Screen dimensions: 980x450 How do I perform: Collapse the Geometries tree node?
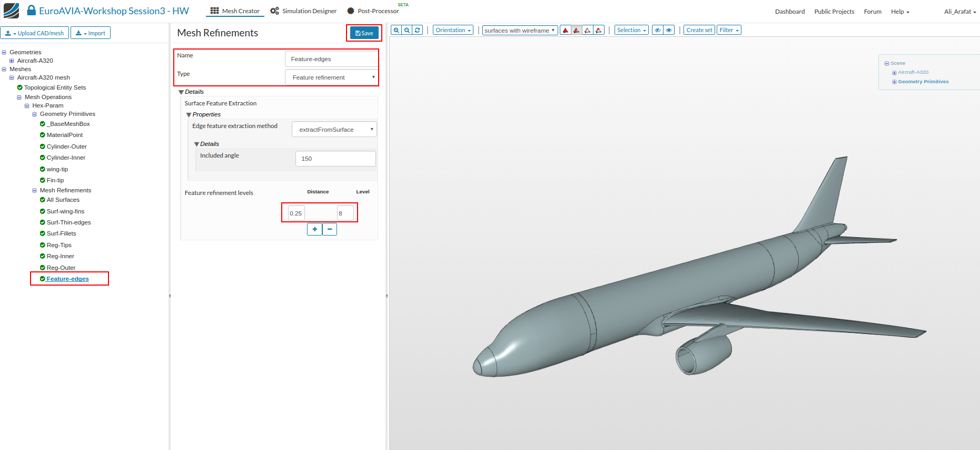pos(4,52)
